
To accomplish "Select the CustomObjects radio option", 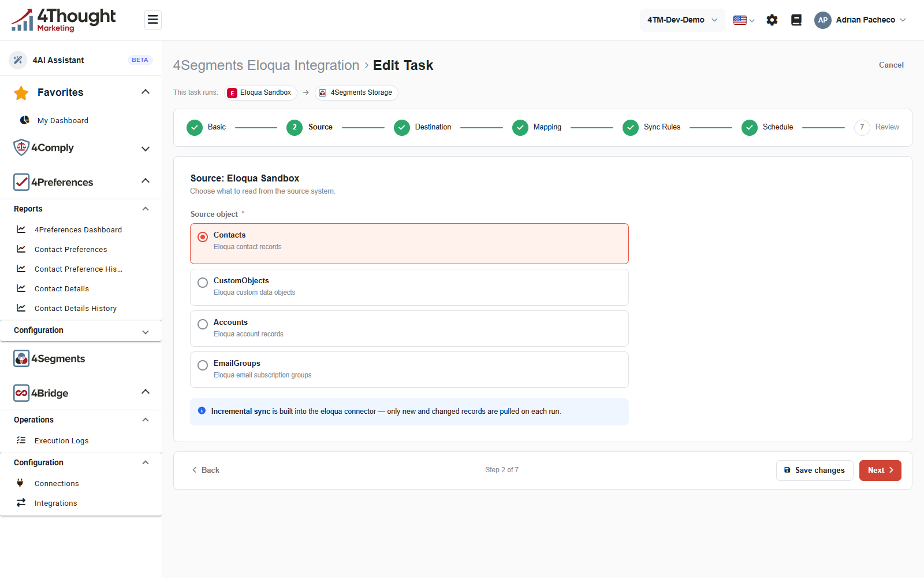I will [x=203, y=283].
